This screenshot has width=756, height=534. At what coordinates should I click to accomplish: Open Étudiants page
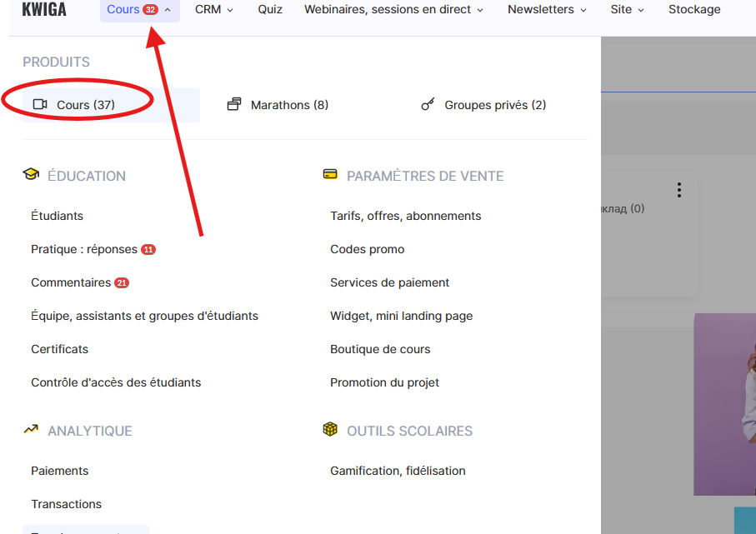pyautogui.click(x=57, y=216)
